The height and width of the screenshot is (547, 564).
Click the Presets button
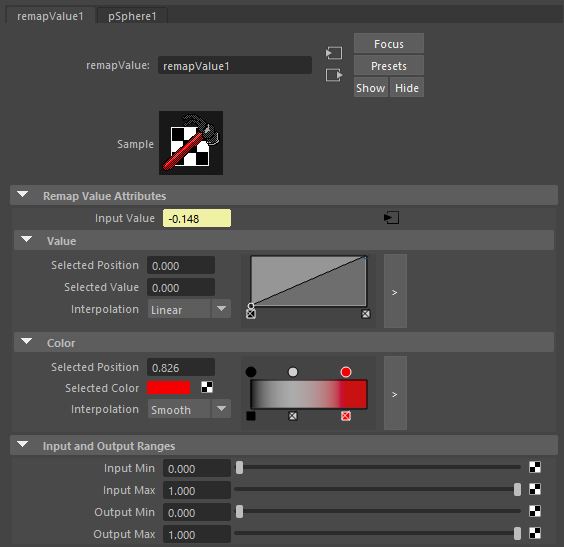click(x=388, y=66)
